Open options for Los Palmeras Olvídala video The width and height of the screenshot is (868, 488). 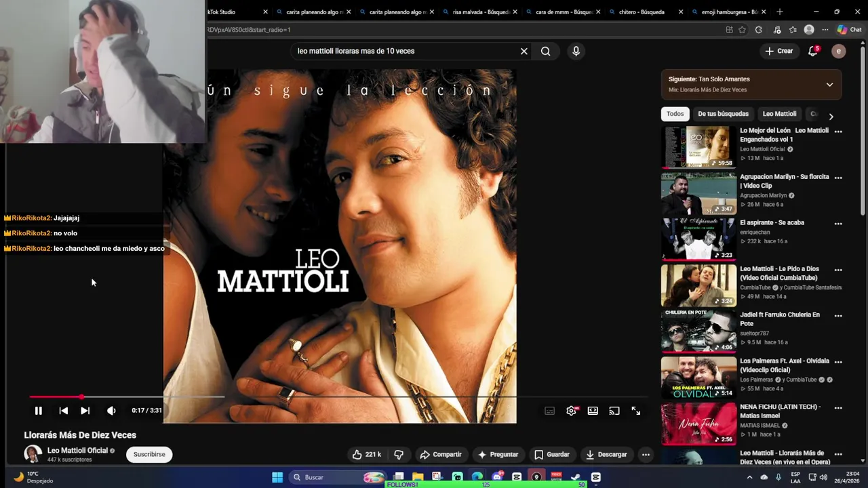[838, 362]
